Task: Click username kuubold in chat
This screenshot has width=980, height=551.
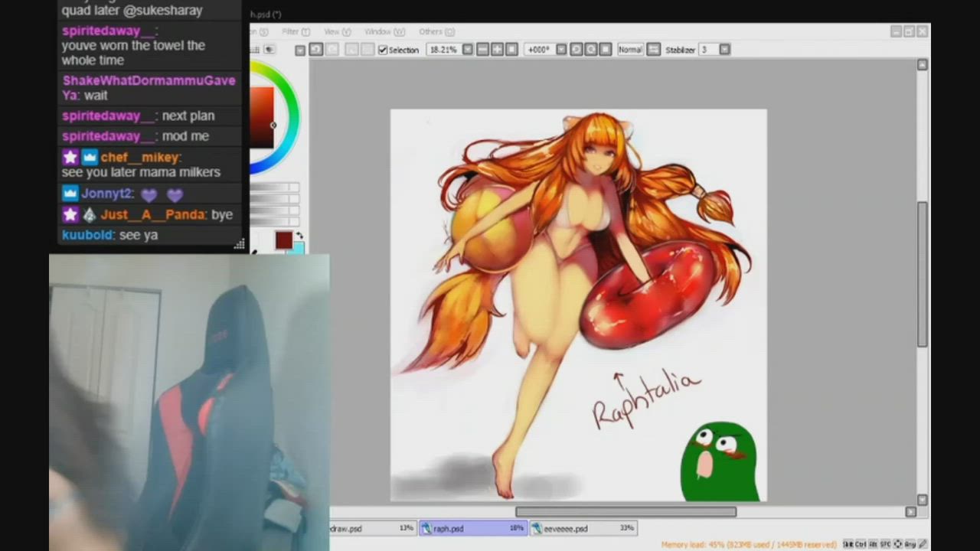Action: 88,235
